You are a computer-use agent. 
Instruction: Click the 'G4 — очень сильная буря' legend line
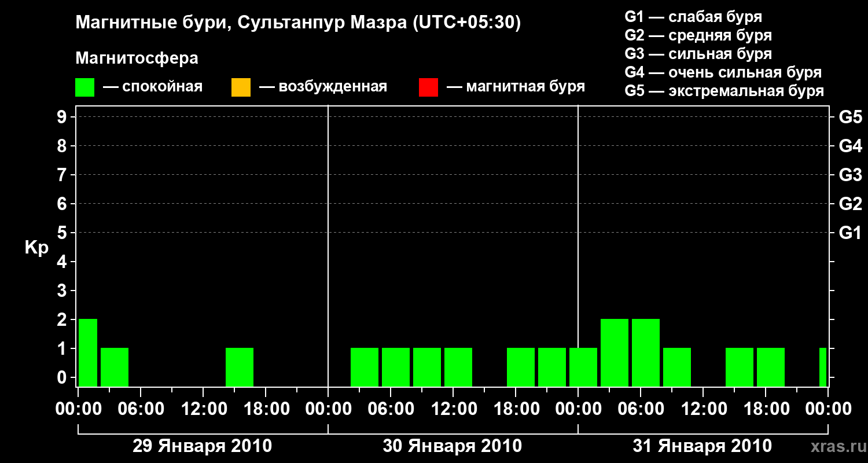723,72
